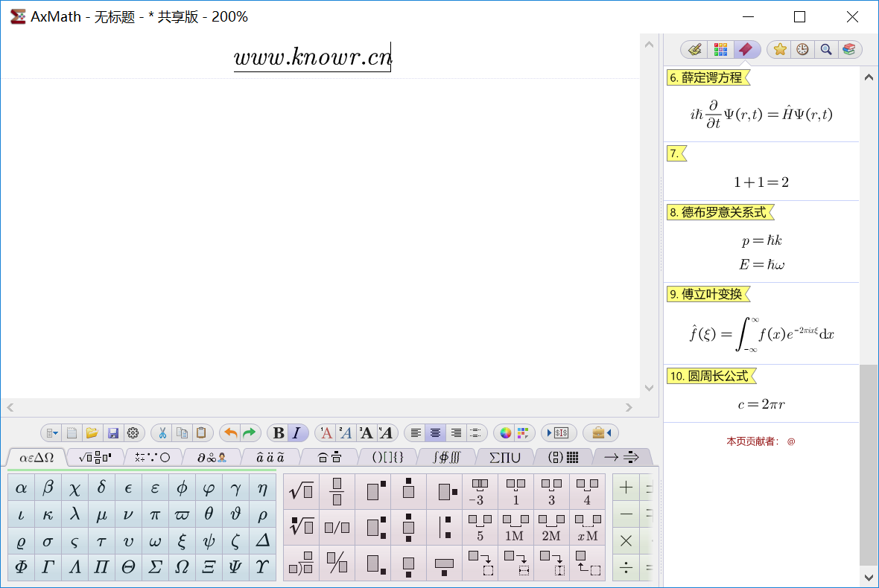This screenshot has height=588, width=879.
Task: Set center alignment
Action: 436,433
